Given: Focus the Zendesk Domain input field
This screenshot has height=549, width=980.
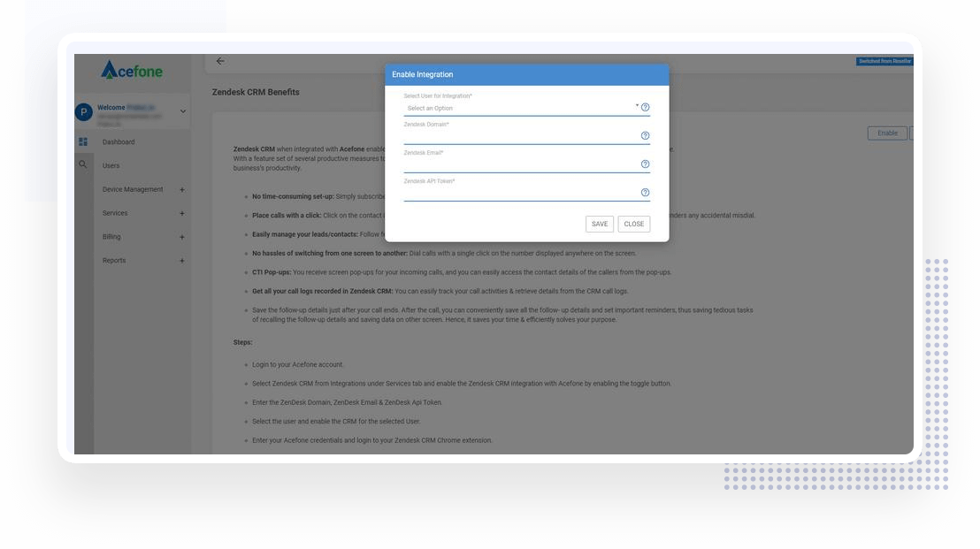Looking at the screenshot, I should (x=521, y=136).
